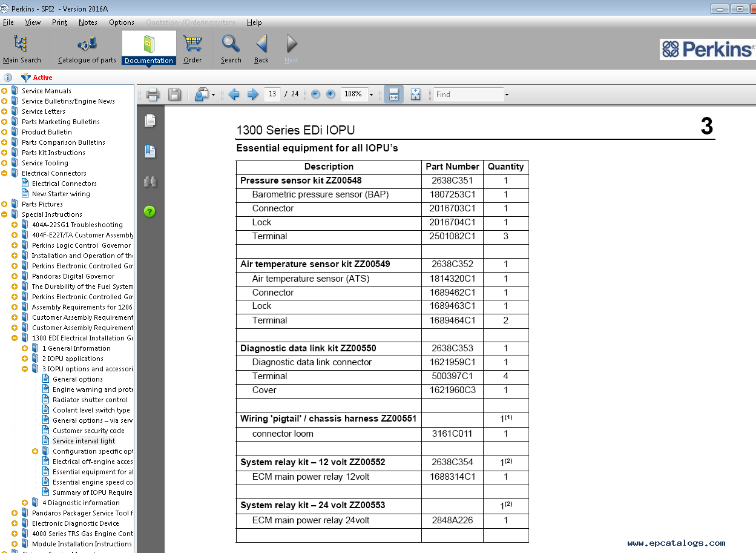Open the Help menu

point(254,22)
